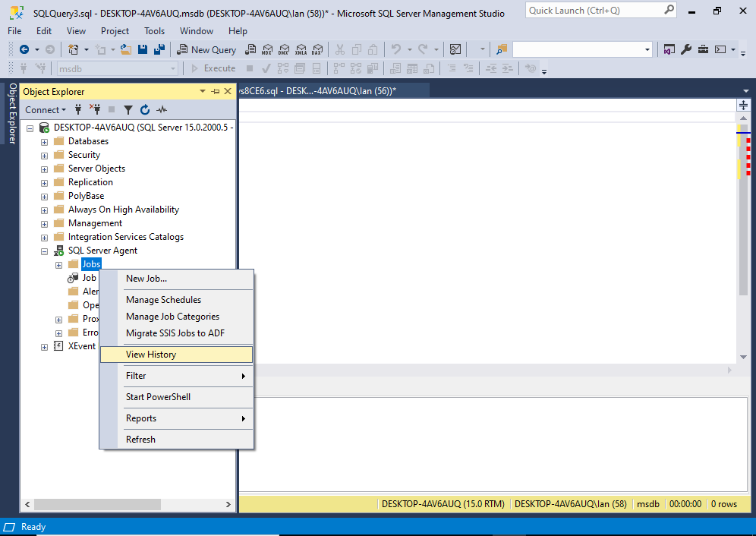The width and height of the screenshot is (756, 536).
Task: Open the File menu
Action: (14, 31)
